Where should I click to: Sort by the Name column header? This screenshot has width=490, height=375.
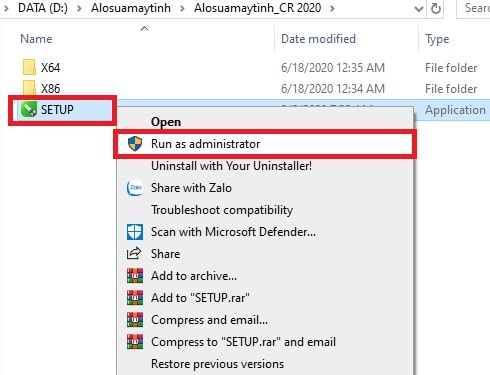pyautogui.click(x=36, y=39)
